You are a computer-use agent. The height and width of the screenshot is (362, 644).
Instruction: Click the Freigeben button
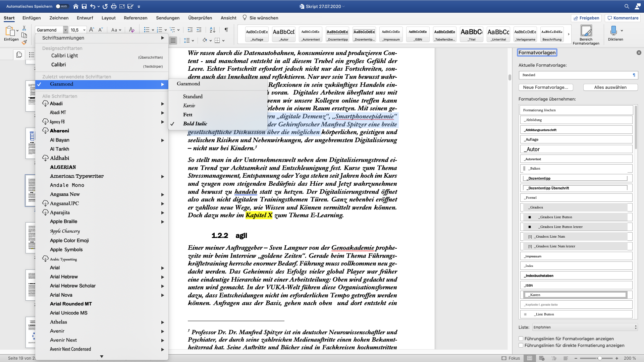(x=586, y=18)
